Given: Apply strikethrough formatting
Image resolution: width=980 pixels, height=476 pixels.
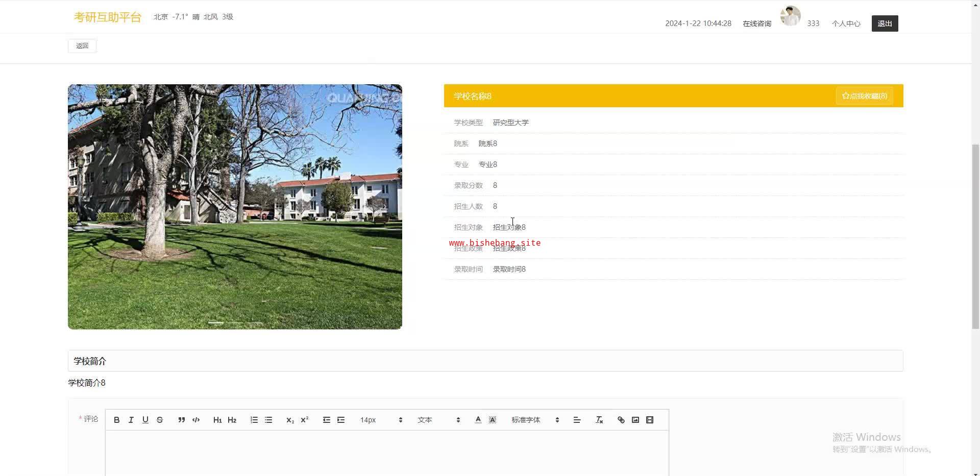Looking at the screenshot, I should click(160, 420).
